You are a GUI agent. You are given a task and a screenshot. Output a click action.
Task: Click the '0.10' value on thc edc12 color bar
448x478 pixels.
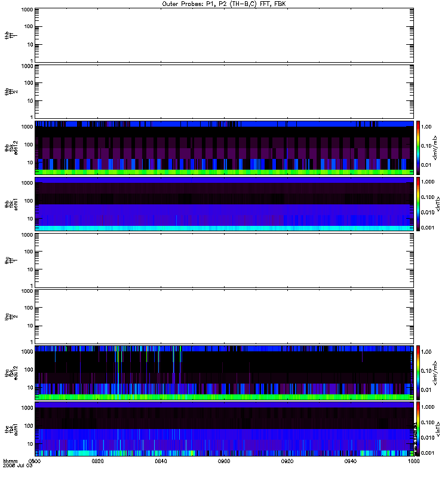tap(426, 371)
